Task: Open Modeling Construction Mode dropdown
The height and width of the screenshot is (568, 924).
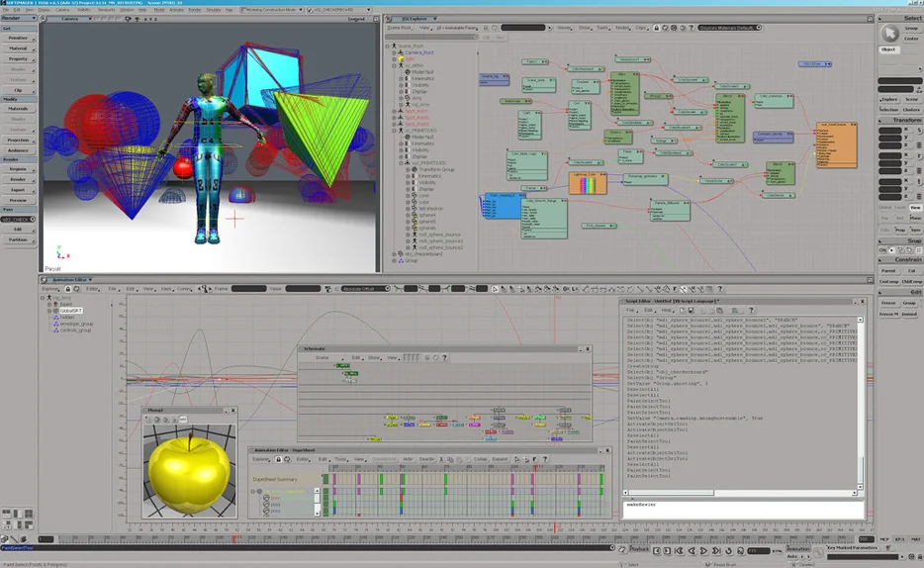Action: pos(272,10)
